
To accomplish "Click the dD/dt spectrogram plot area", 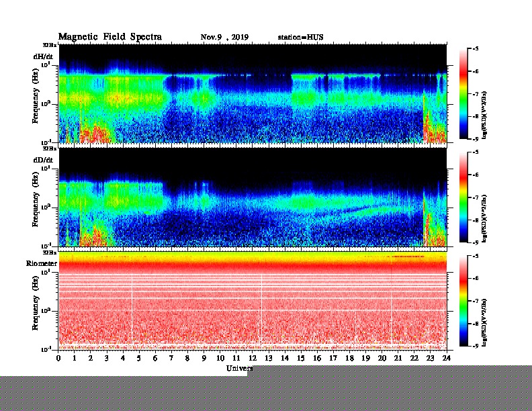I will click(x=253, y=197).
